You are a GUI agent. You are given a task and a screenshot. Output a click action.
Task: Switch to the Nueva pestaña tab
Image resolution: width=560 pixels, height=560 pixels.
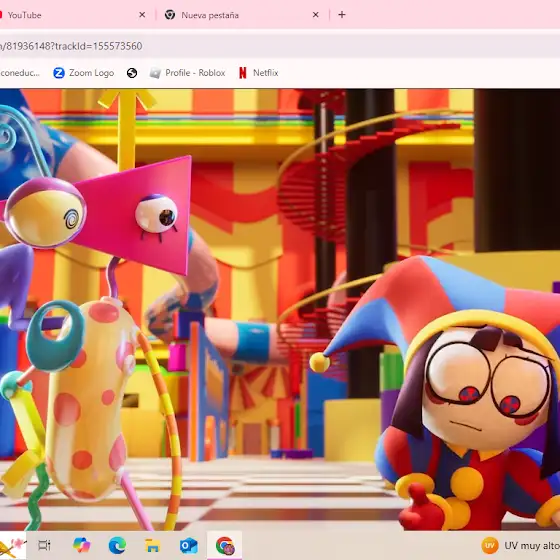point(242,15)
